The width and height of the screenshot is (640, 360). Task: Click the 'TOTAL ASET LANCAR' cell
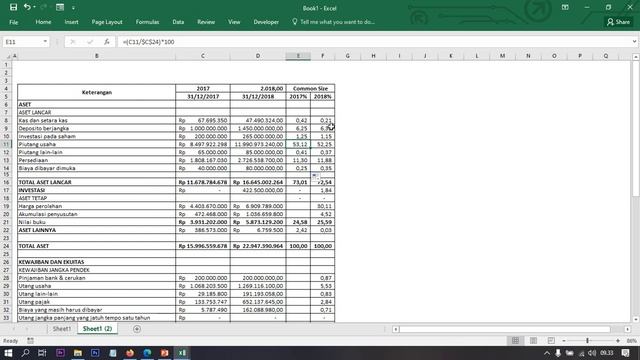coord(97,182)
